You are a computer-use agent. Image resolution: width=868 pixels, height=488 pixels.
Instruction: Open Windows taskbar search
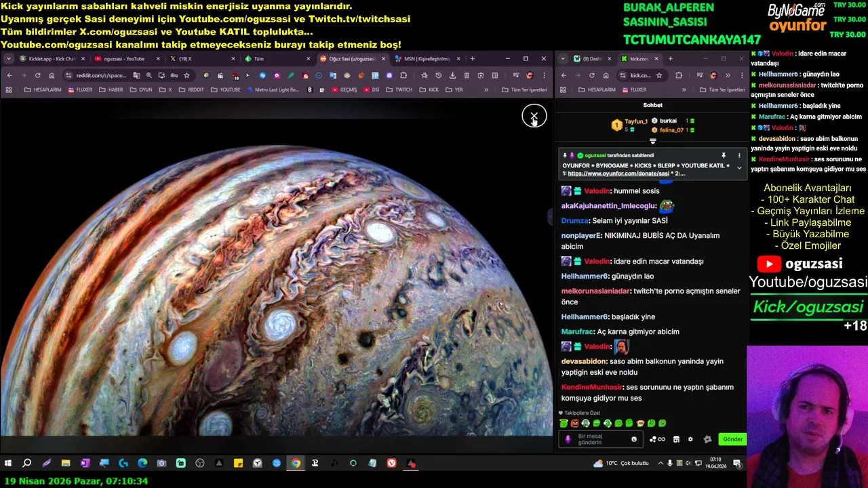tap(27, 464)
